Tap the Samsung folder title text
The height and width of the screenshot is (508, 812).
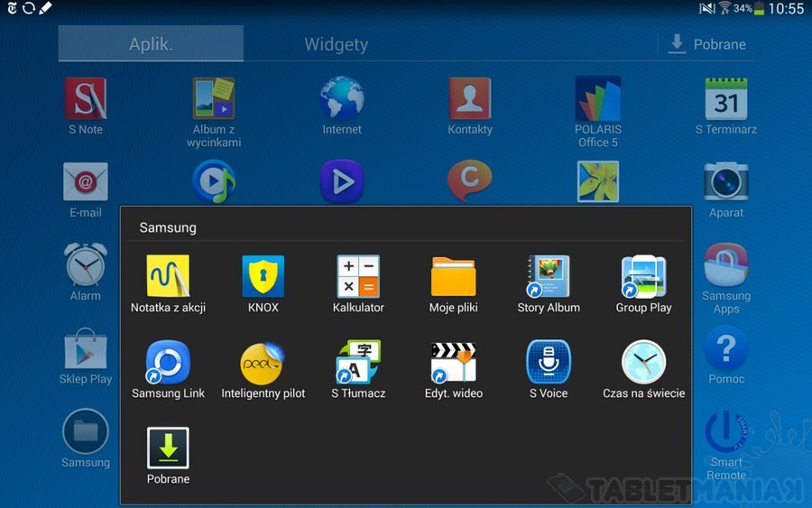168,227
